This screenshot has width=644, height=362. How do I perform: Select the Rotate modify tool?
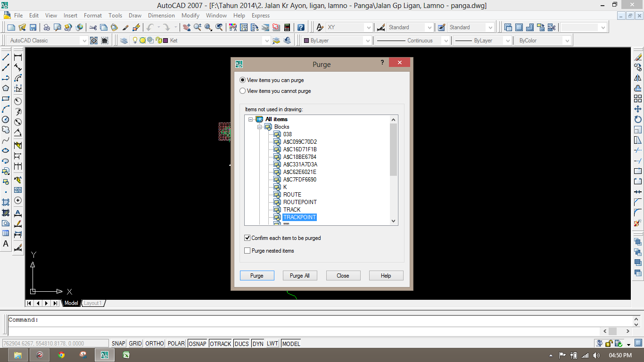coord(638,119)
